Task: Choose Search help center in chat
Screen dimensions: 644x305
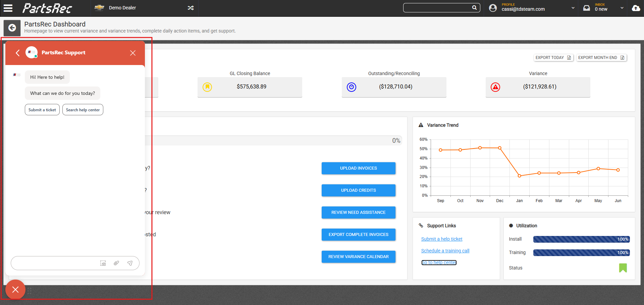Action: pos(83,110)
